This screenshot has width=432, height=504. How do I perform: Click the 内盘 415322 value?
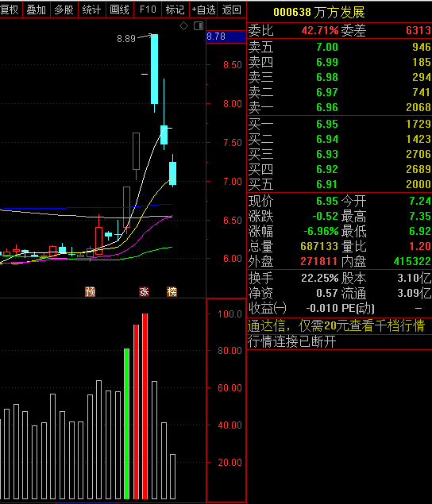point(412,261)
